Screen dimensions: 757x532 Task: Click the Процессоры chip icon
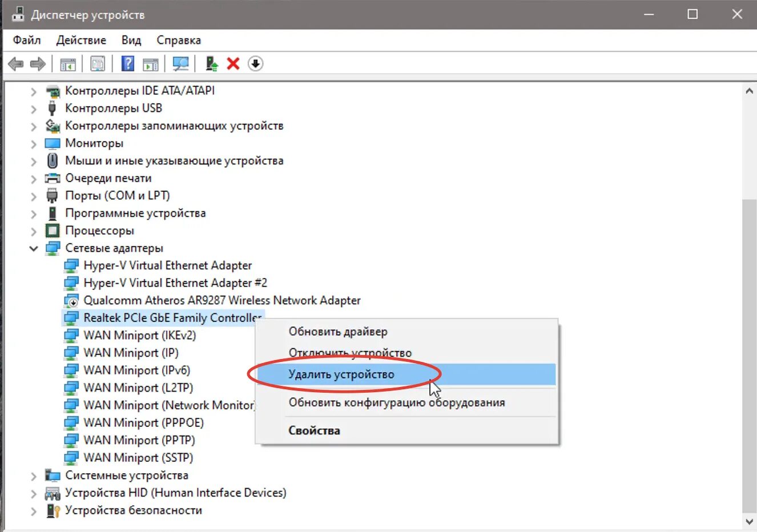point(53,231)
